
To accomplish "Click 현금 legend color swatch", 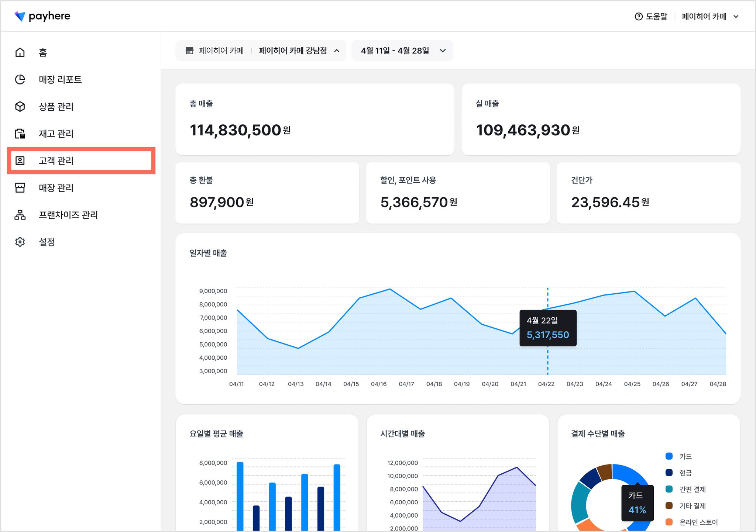I will [x=669, y=473].
